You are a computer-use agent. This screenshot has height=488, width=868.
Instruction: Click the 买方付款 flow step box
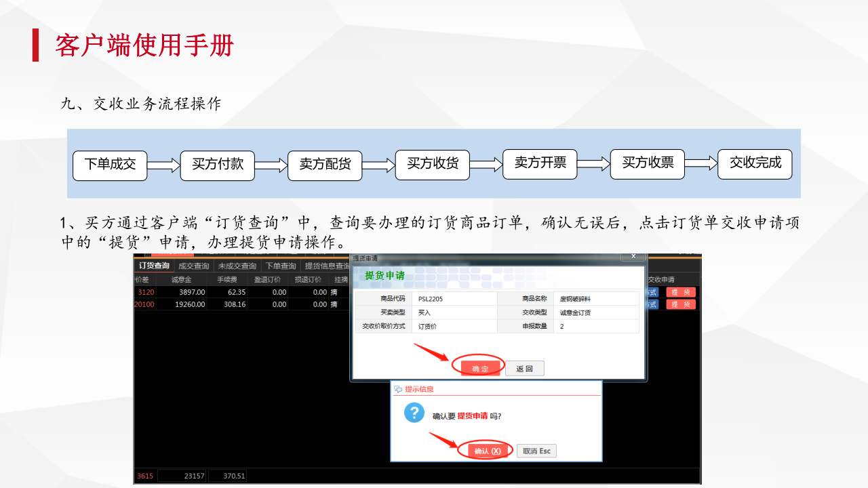218,165
